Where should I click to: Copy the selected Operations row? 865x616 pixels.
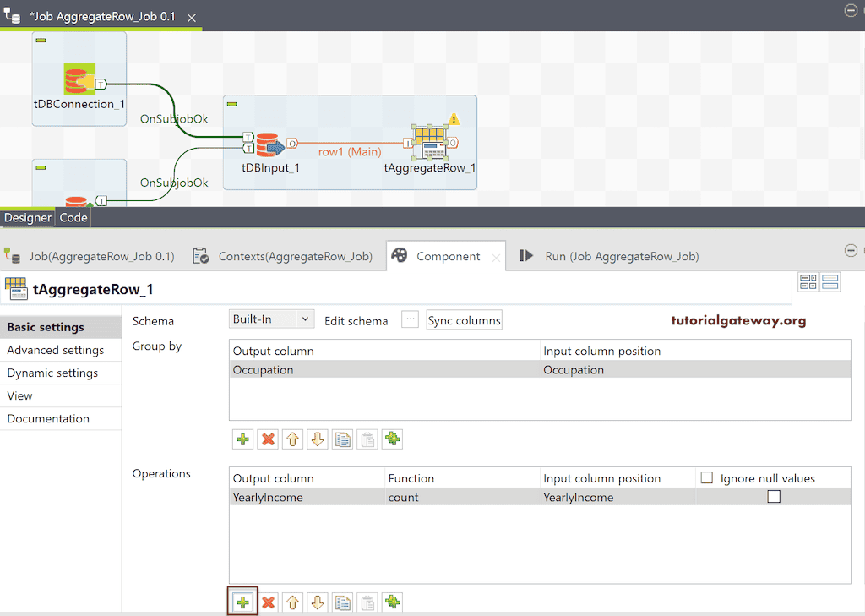342,602
